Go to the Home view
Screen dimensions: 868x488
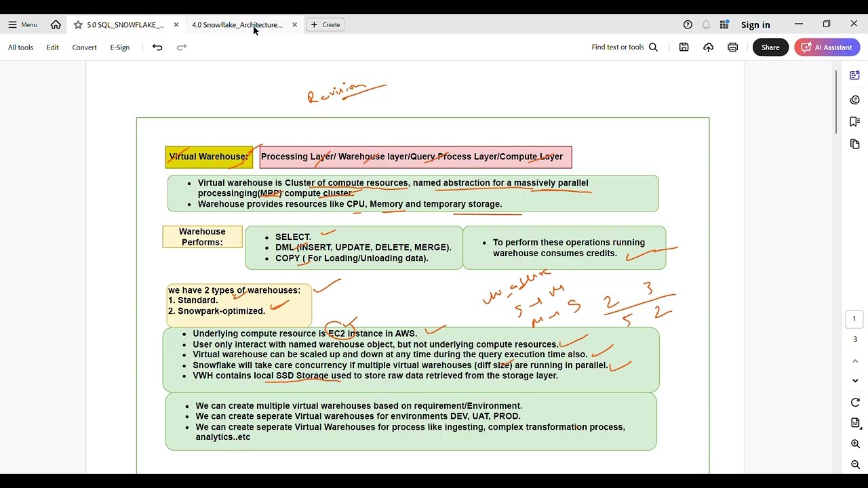[x=56, y=24]
